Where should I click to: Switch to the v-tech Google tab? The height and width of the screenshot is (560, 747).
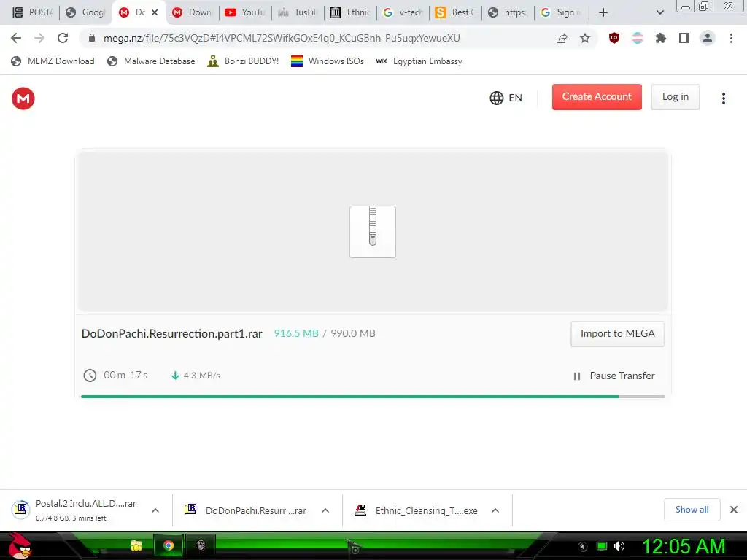coord(403,12)
